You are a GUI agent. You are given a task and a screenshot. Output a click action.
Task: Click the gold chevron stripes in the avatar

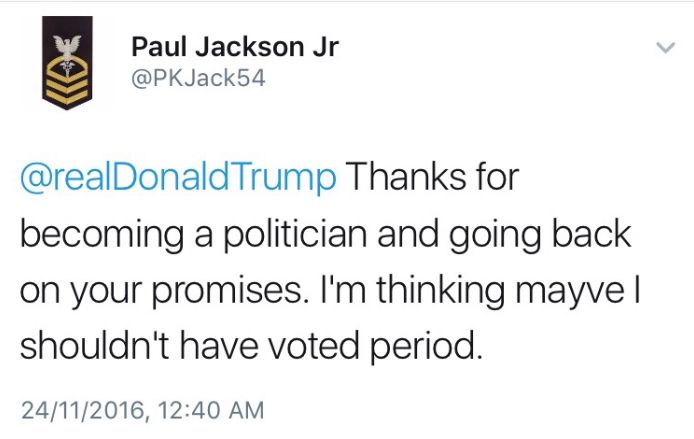tap(67, 87)
